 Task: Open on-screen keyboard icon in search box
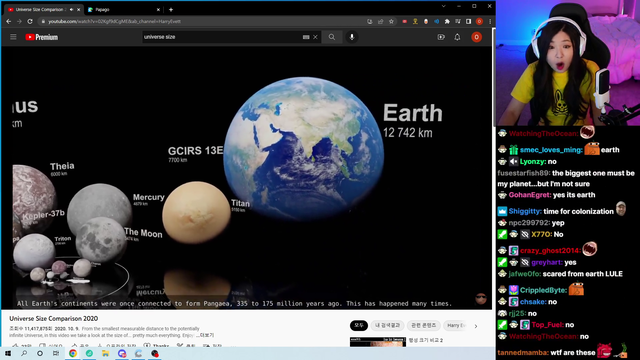(x=306, y=37)
